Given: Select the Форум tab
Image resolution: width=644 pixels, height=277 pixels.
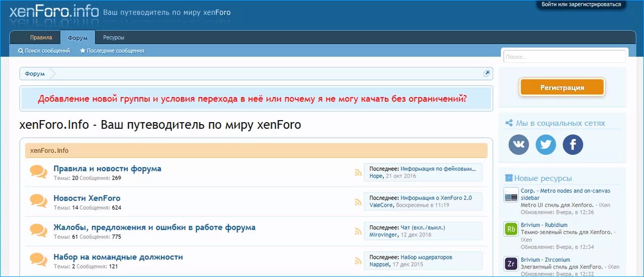Looking at the screenshot, I should click(78, 38).
